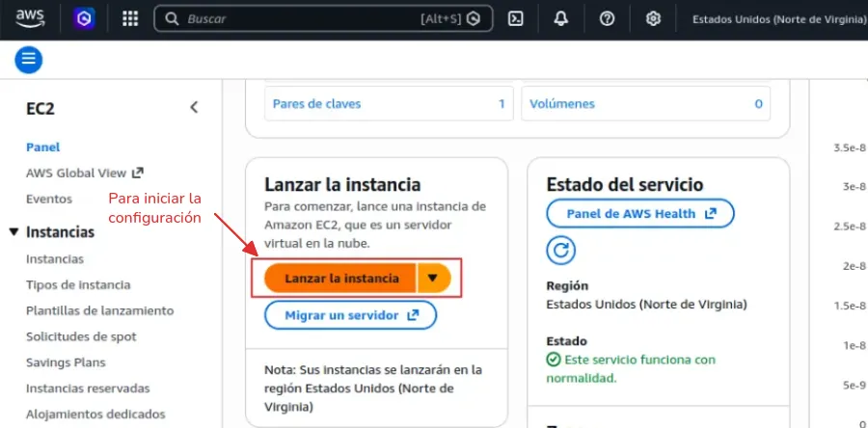Image resolution: width=868 pixels, height=428 pixels.
Task: Click the Lanzar la instancia card heading
Action: [342, 185]
